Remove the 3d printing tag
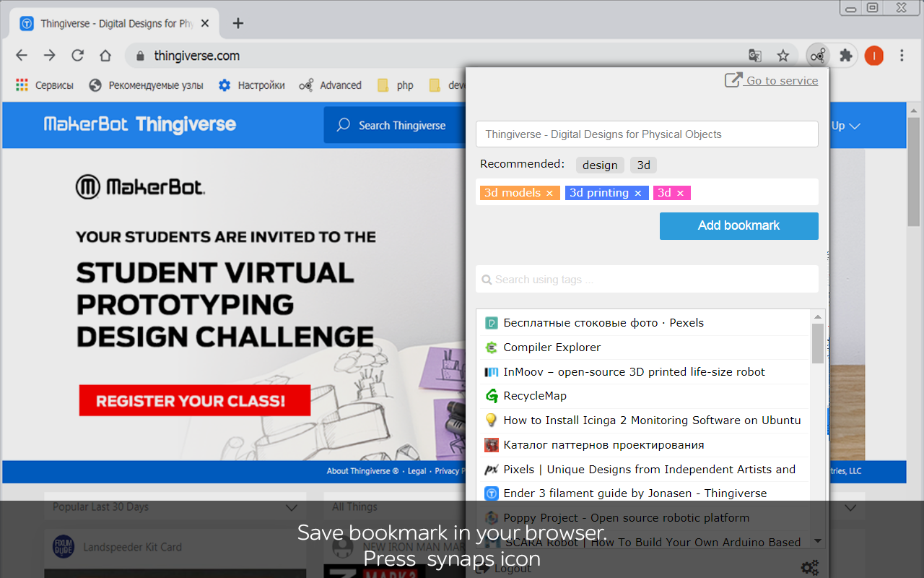 [x=637, y=192]
